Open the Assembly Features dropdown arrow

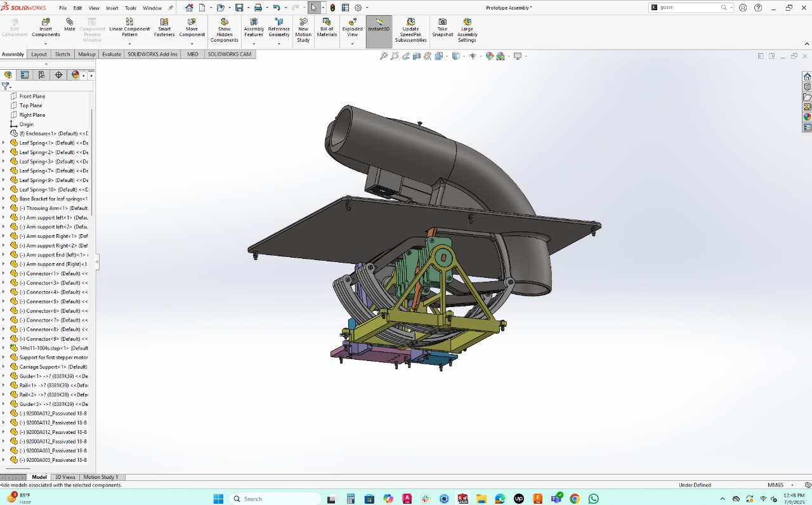click(254, 44)
